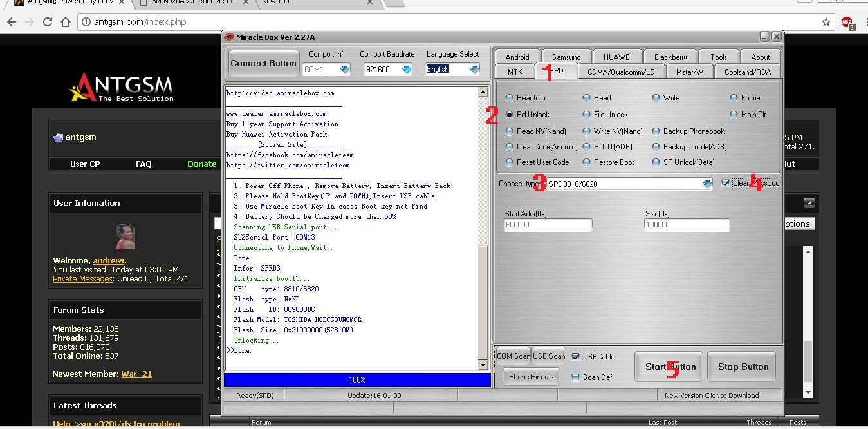Click the browser forward arrow

coord(30,22)
